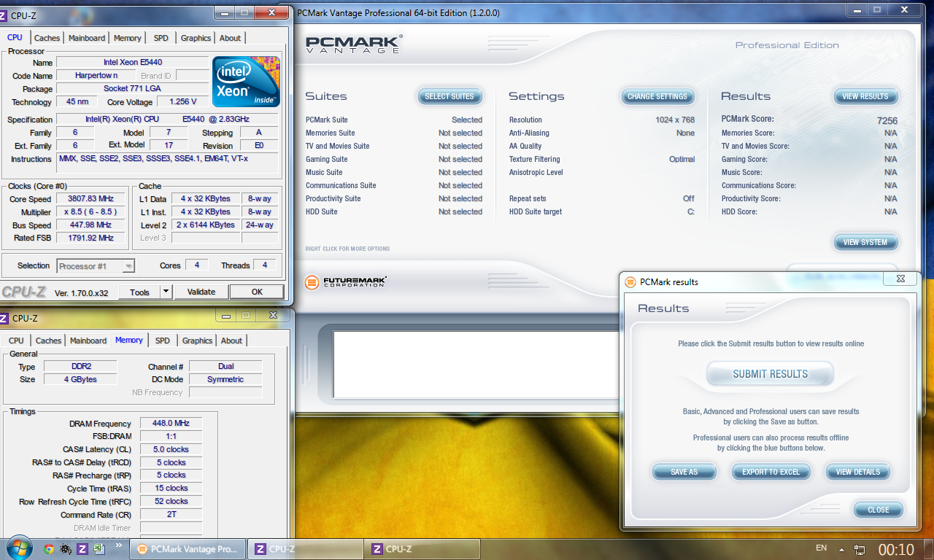
Task: Click the lower CPU-Z window title icon
Action: 4,318
